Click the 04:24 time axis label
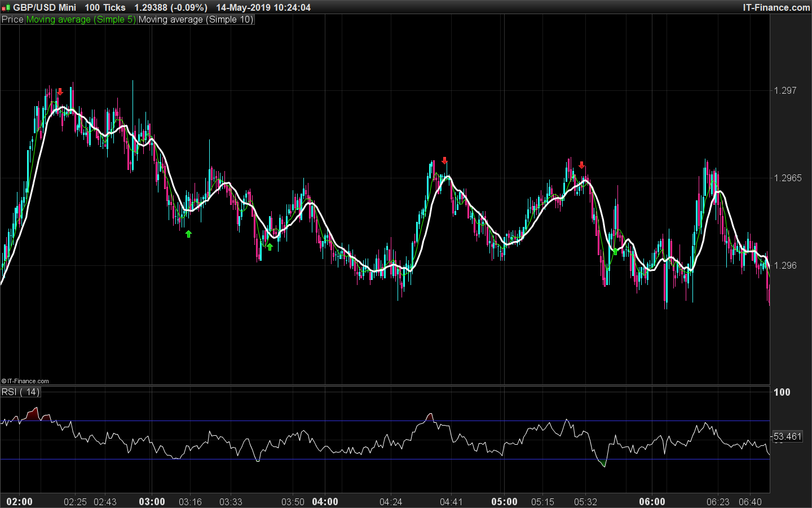The height and width of the screenshot is (508, 812). pyautogui.click(x=391, y=502)
